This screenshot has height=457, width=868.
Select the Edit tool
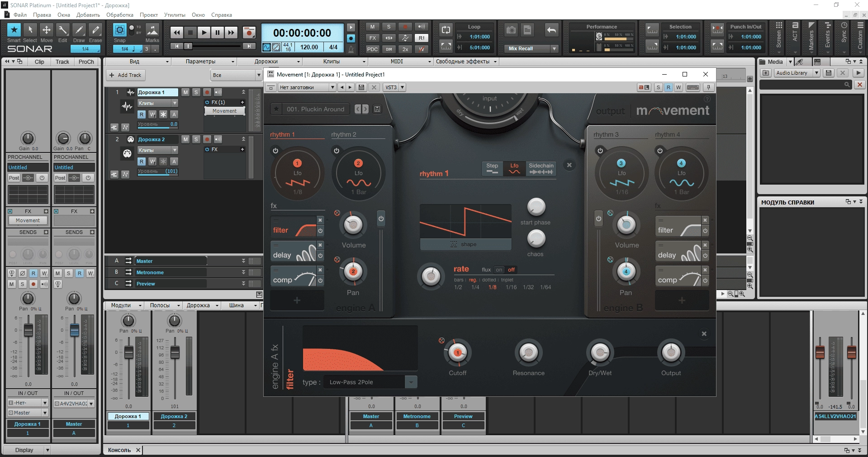coord(63,30)
